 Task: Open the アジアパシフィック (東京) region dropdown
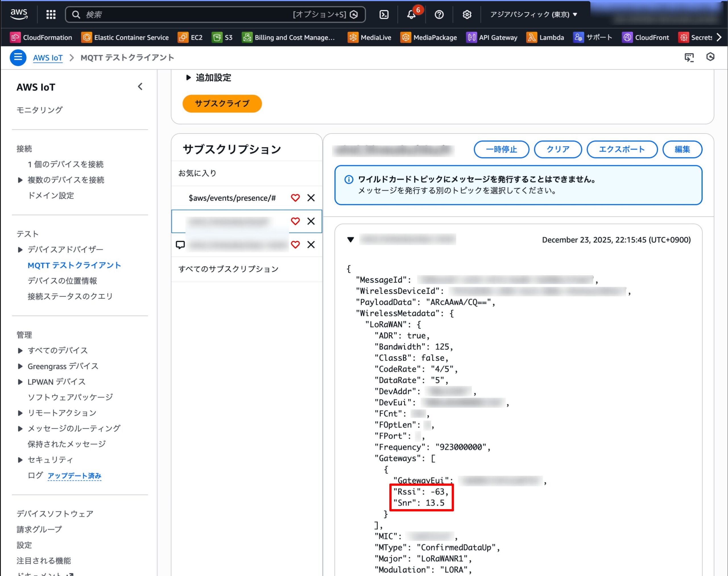point(534,14)
